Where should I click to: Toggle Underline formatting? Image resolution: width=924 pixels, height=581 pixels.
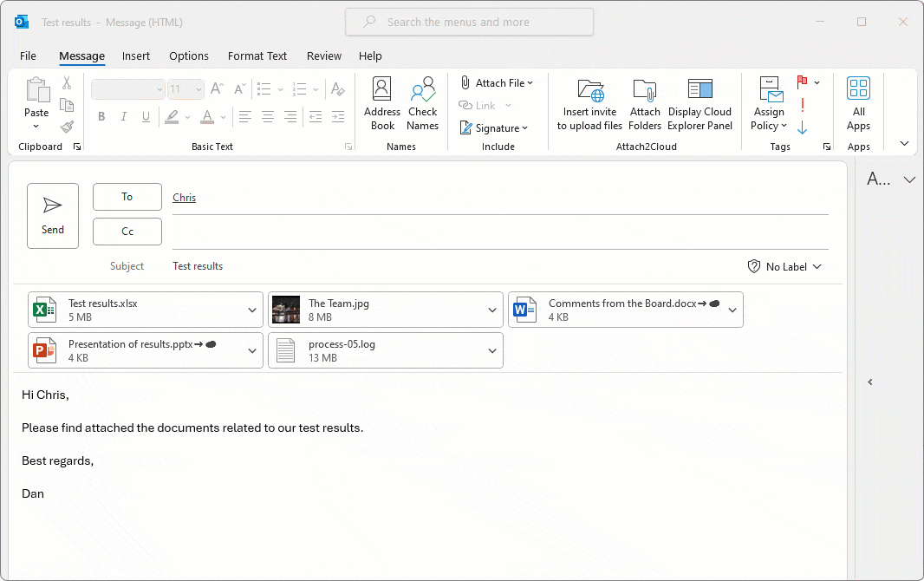click(x=146, y=117)
